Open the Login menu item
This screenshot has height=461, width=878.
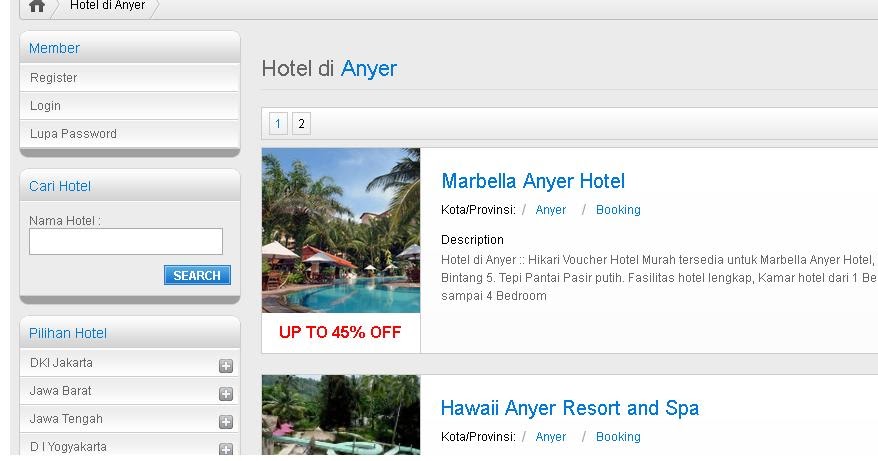(129, 106)
